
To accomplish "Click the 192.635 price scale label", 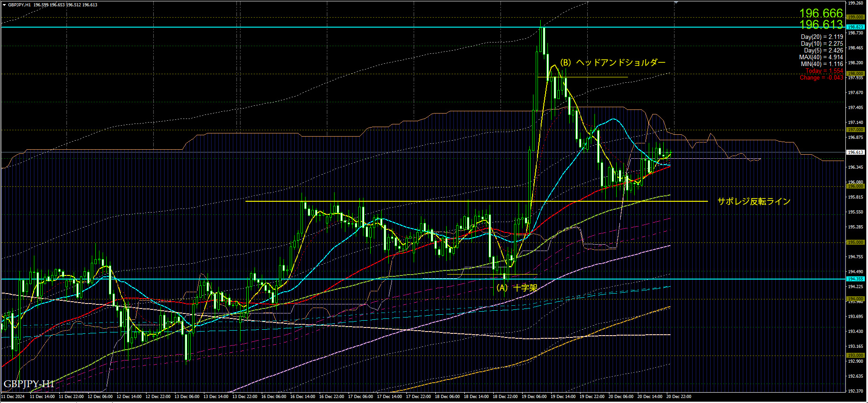I will 855,376.
